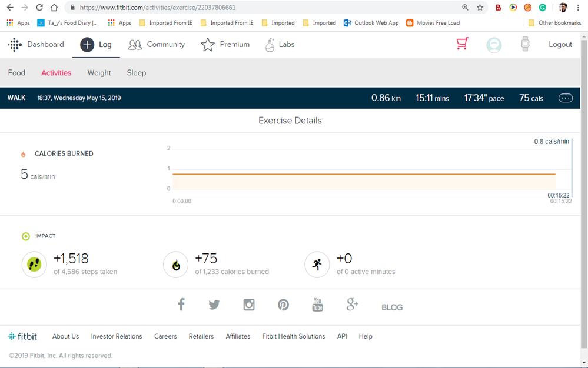Open the tracker device icon

[x=525, y=44]
